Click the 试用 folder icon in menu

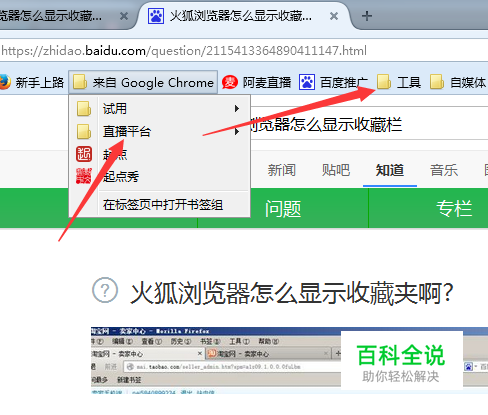point(84,109)
